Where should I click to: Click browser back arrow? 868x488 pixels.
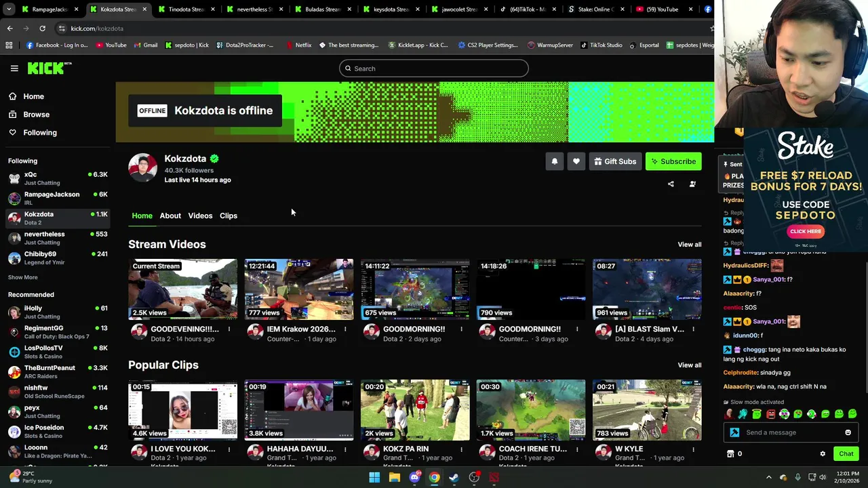[x=9, y=28]
